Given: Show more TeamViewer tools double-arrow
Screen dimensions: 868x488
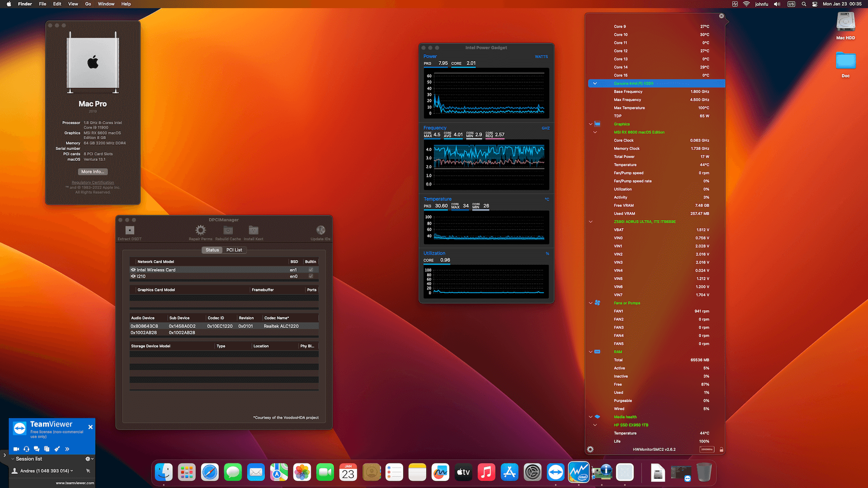Looking at the screenshot, I should (x=67, y=449).
